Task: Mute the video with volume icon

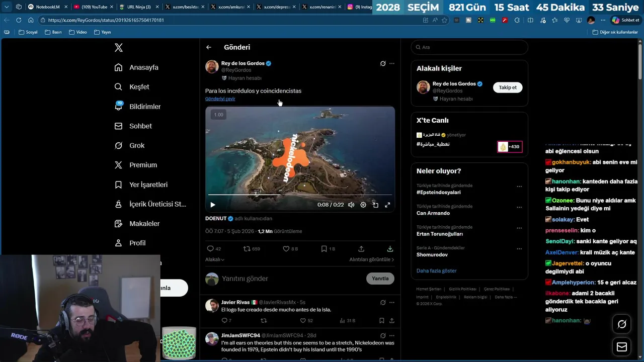Action: pos(351,205)
